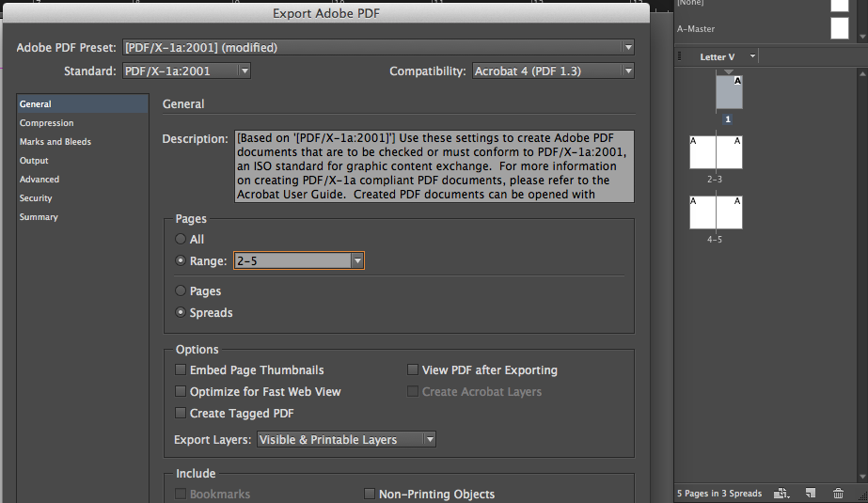The width and height of the screenshot is (868, 503).
Task: Expand the Range dropdown arrow
Action: [x=357, y=260]
